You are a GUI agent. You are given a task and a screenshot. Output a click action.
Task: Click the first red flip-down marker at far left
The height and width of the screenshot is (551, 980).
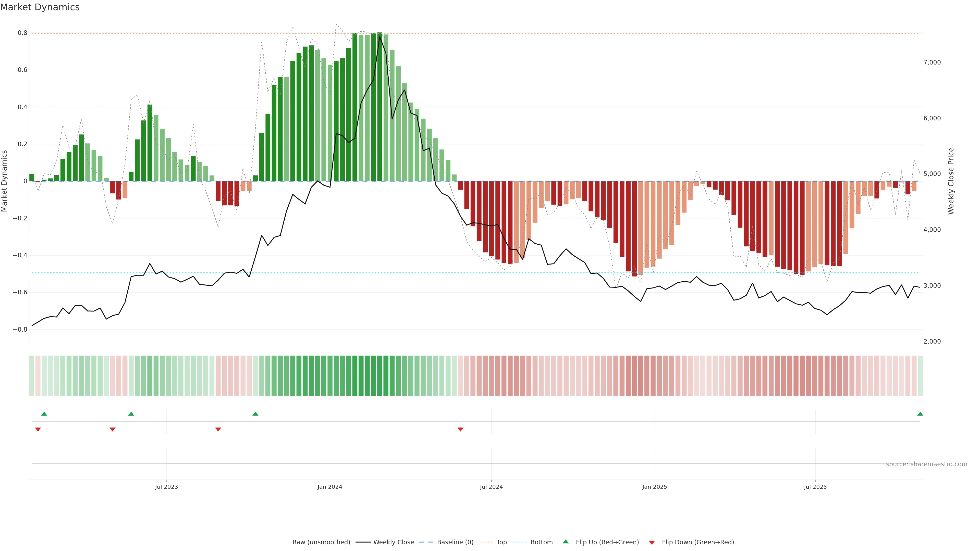38,429
